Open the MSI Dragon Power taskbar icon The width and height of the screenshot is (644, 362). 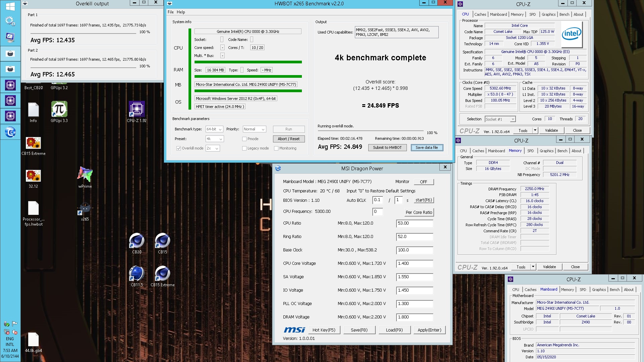[x=10, y=133]
